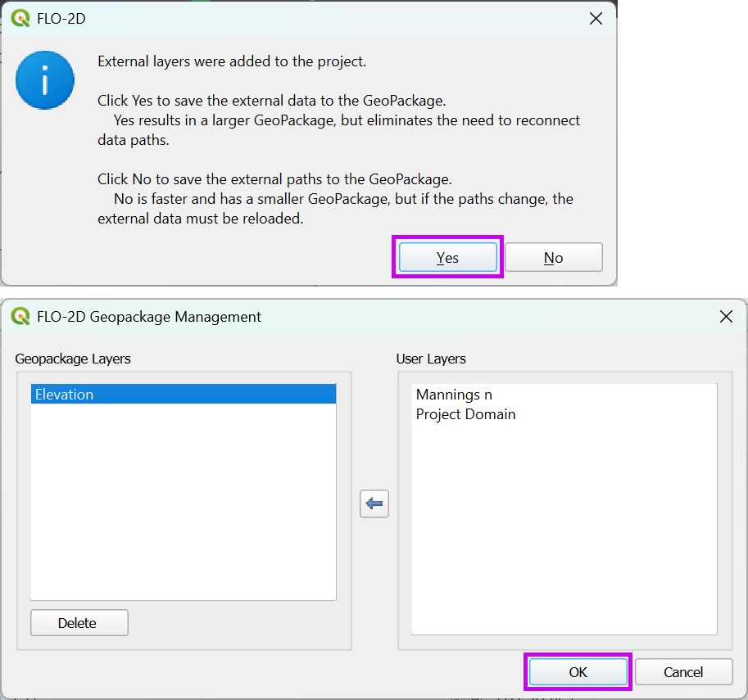
Task: Choose No to save external paths only
Action: click(553, 258)
